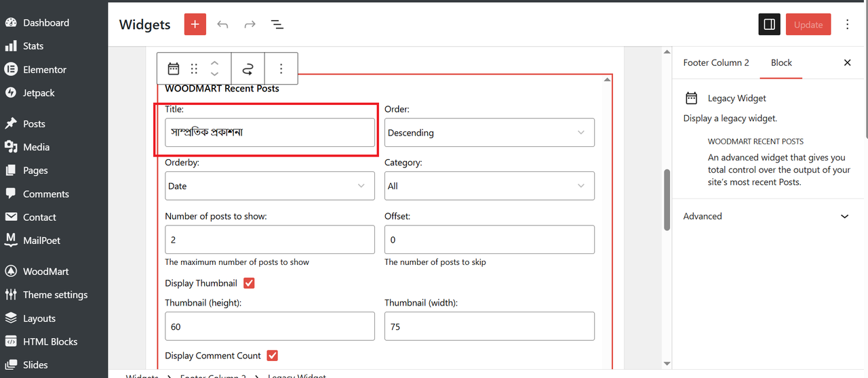Click the red plus block inserter
The width and height of the screenshot is (868, 378).
(x=195, y=24)
